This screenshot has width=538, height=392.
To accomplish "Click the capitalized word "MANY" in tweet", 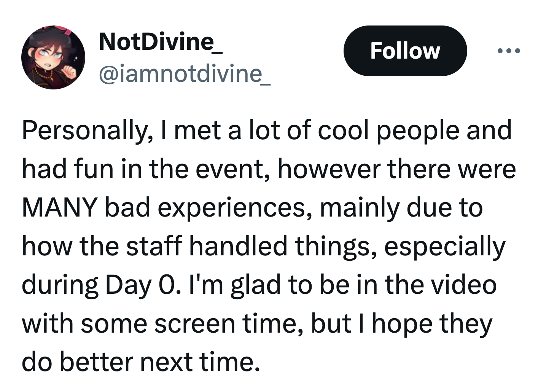I will [59, 208].
